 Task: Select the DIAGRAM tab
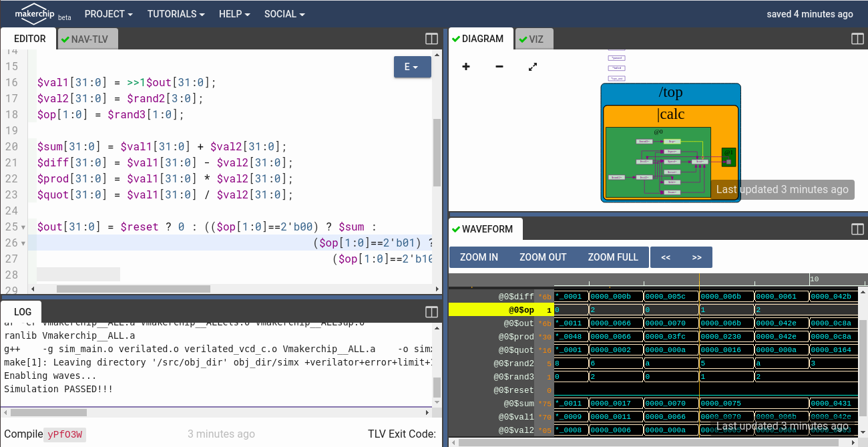click(x=481, y=39)
